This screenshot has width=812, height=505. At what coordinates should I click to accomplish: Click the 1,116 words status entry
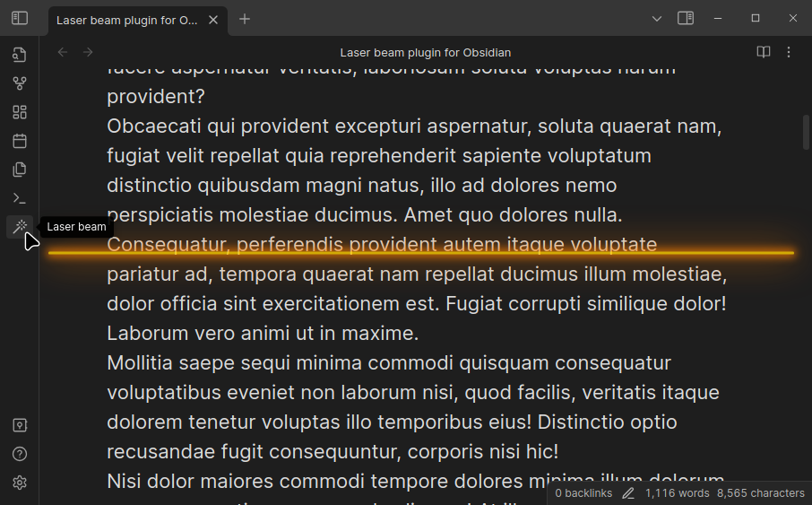tap(677, 493)
